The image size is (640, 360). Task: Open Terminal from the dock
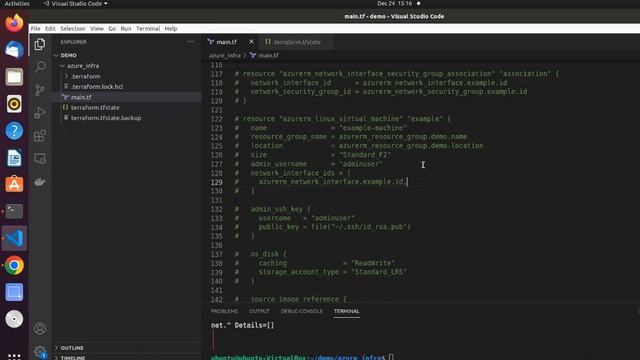(14, 211)
